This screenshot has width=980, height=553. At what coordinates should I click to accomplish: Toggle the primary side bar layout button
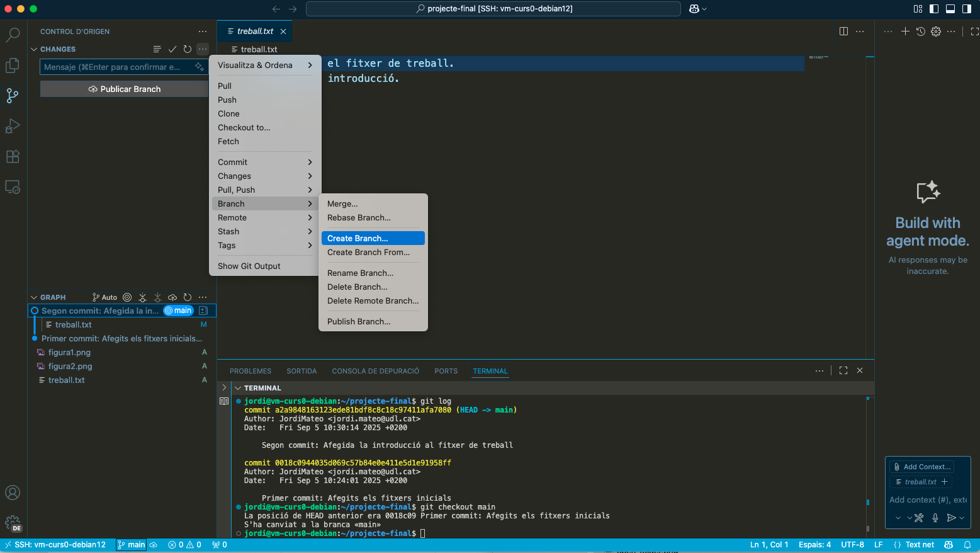pyautogui.click(x=934, y=9)
